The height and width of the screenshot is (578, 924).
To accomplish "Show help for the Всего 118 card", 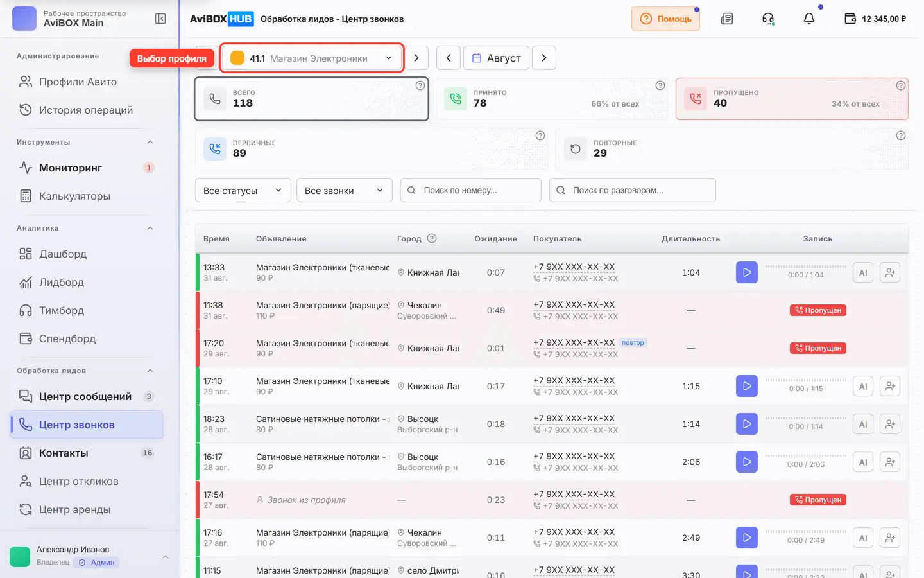I will point(420,85).
